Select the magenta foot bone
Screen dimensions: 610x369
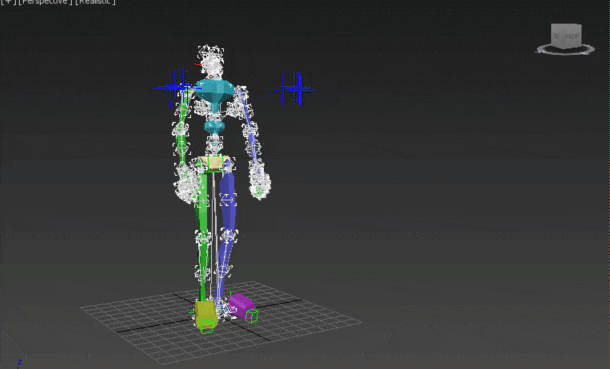click(x=241, y=305)
